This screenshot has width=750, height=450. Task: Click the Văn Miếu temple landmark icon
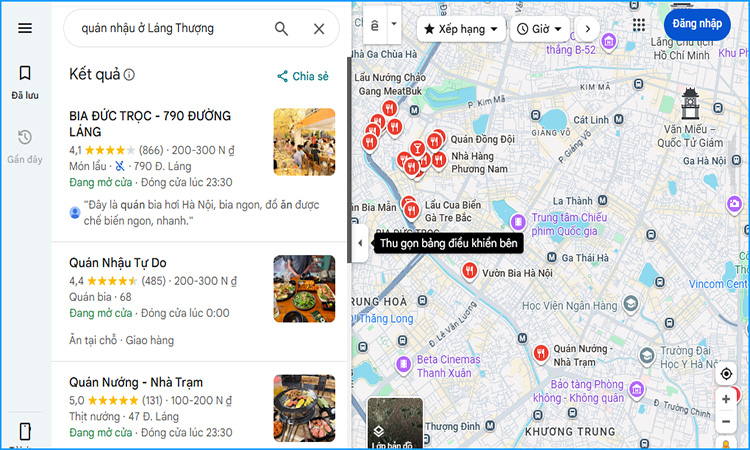coord(690,102)
